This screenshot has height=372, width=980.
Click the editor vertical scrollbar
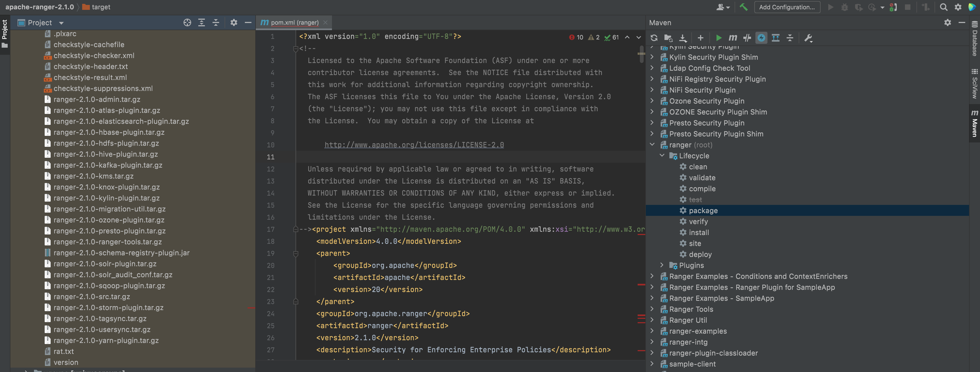pyautogui.click(x=641, y=54)
